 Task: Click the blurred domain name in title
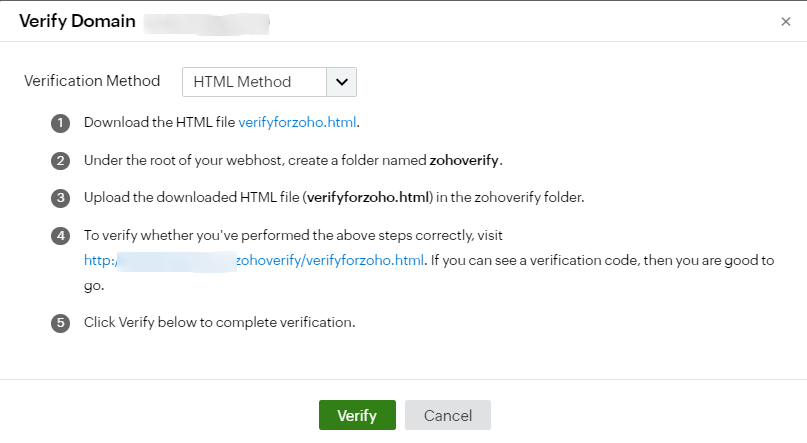click(206, 21)
